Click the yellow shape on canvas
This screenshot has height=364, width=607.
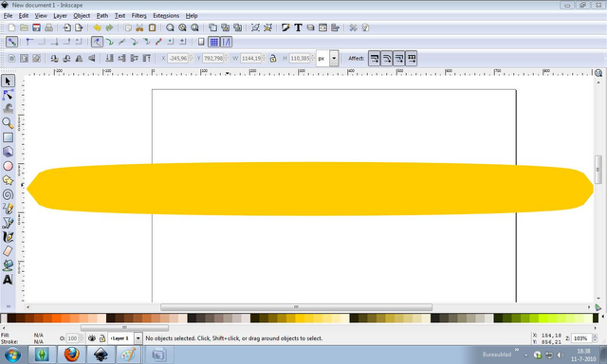point(310,189)
